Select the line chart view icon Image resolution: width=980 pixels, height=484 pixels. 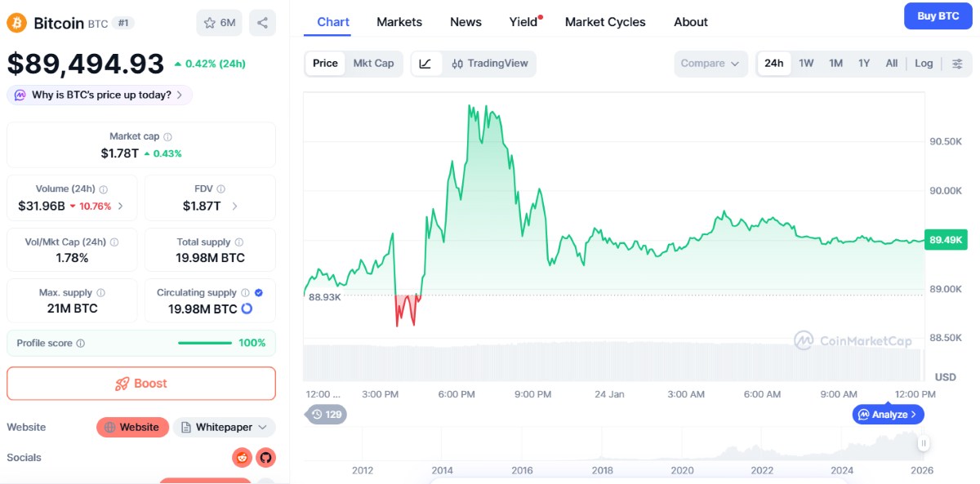pos(425,64)
